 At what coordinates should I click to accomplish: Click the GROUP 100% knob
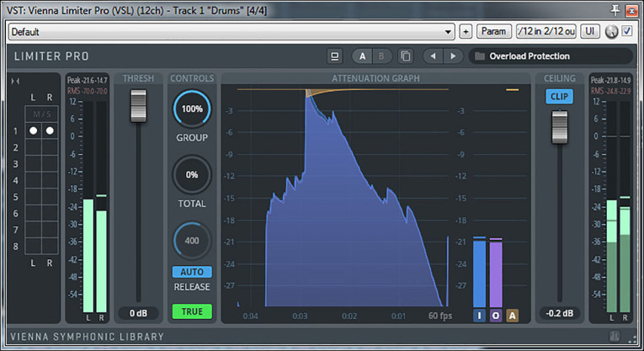click(x=192, y=109)
